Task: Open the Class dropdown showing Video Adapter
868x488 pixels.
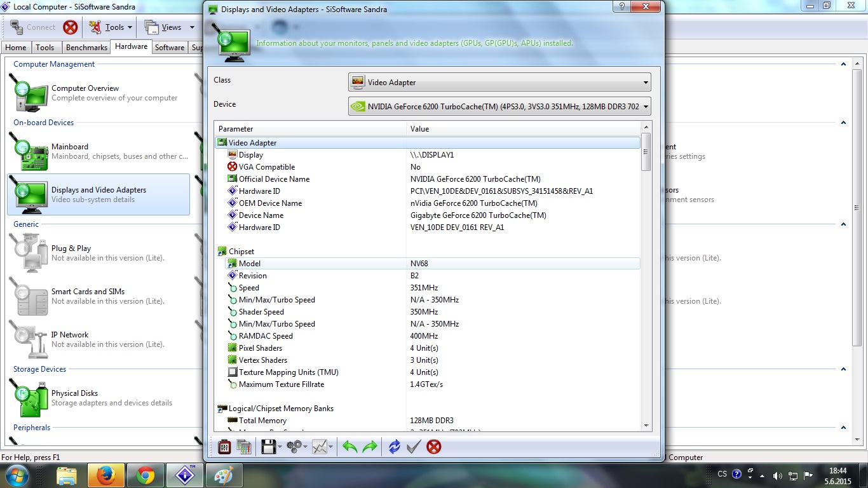Action: coord(499,83)
